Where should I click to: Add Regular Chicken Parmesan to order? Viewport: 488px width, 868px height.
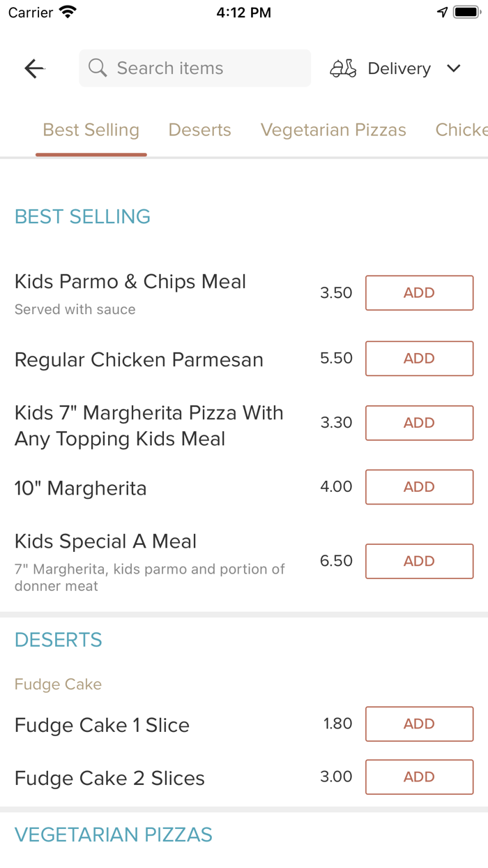[419, 358]
